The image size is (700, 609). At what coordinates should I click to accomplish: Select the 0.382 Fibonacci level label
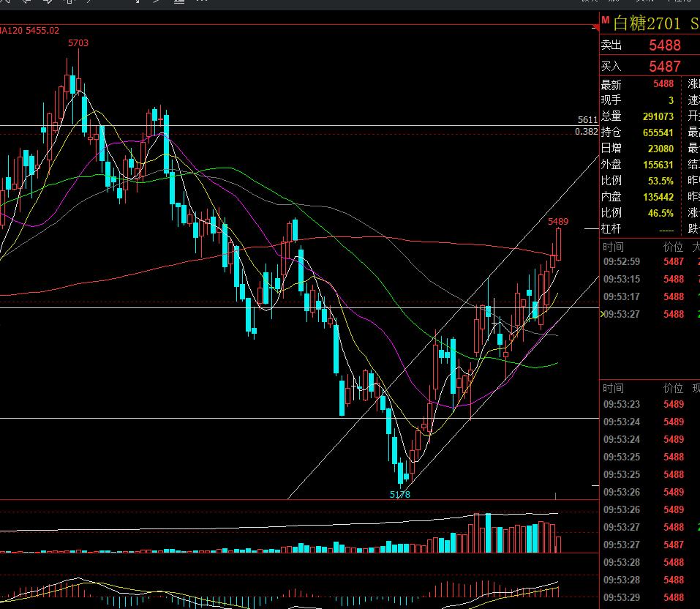click(x=587, y=132)
